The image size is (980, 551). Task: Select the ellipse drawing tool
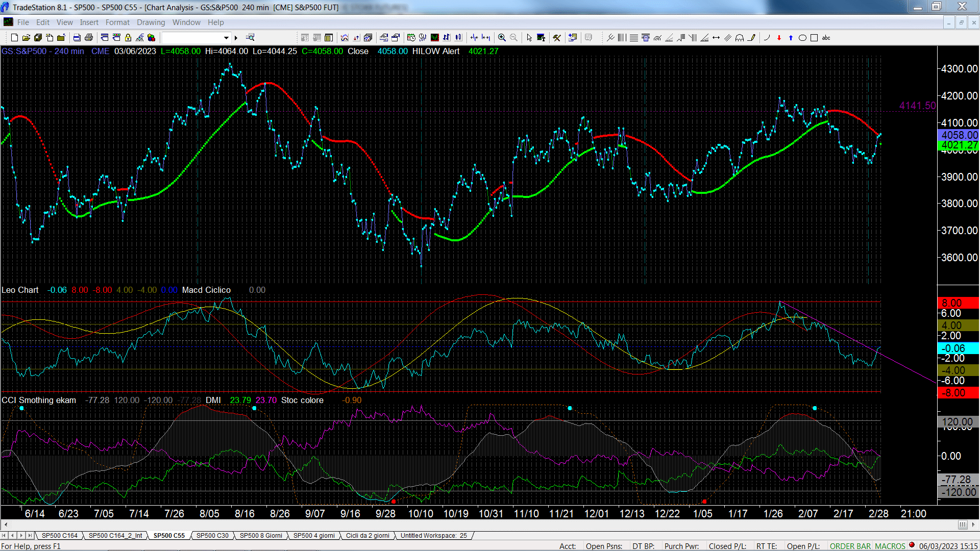802,37
